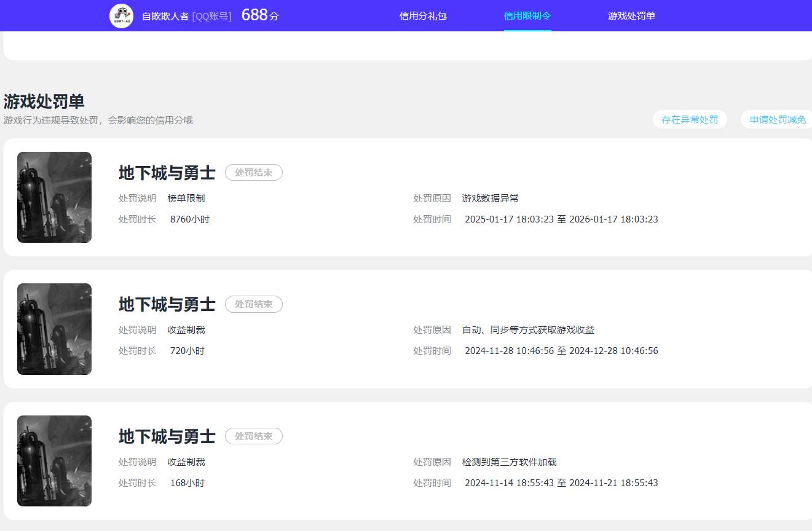Viewport: 812px width, 531px height.
Task: Click the 处罚结束 badge on the bottom card
Action: [x=253, y=436]
